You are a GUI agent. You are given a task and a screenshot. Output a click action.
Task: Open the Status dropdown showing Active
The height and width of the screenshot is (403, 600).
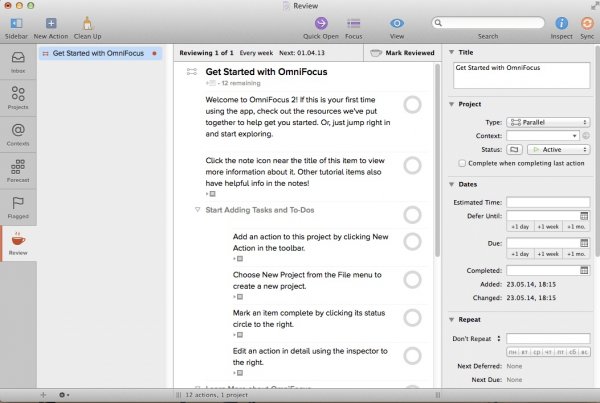(x=558, y=150)
